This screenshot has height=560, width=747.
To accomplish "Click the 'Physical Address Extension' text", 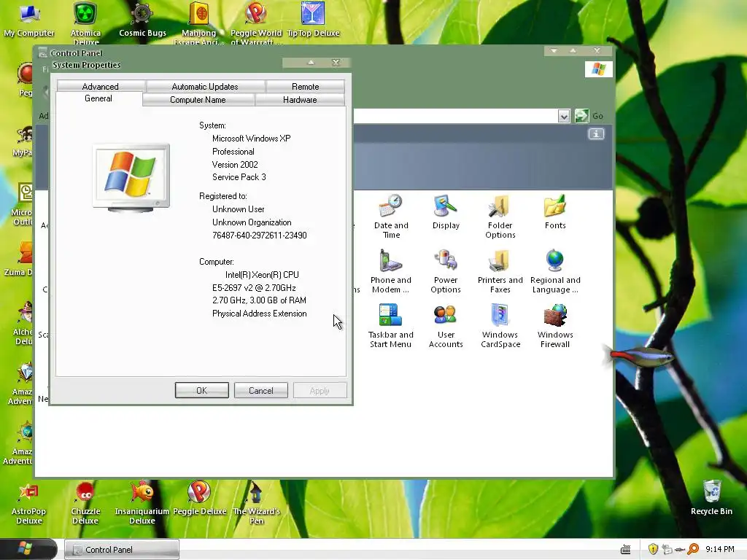I will tap(260, 314).
